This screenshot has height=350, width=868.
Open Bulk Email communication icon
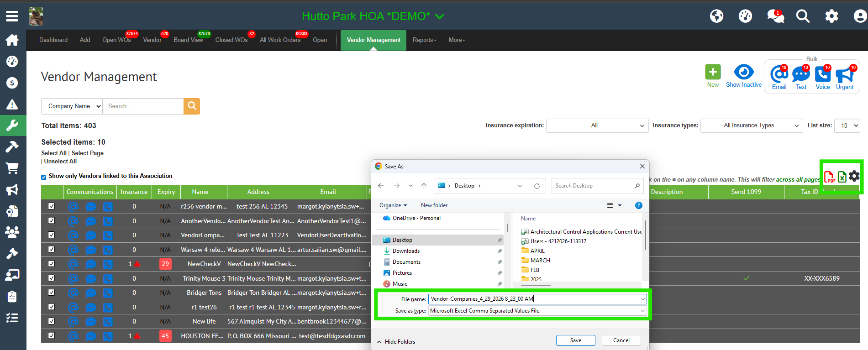pos(779,74)
